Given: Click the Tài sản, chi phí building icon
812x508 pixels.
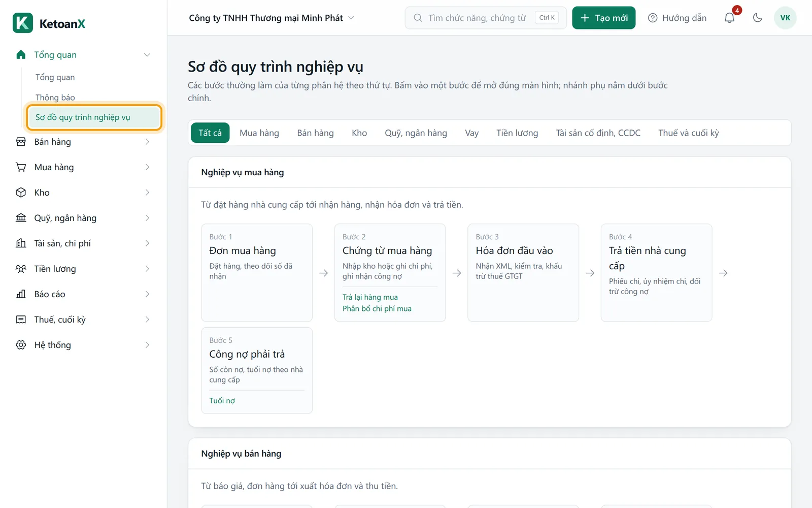Looking at the screenshot, I should click(21, 243).
